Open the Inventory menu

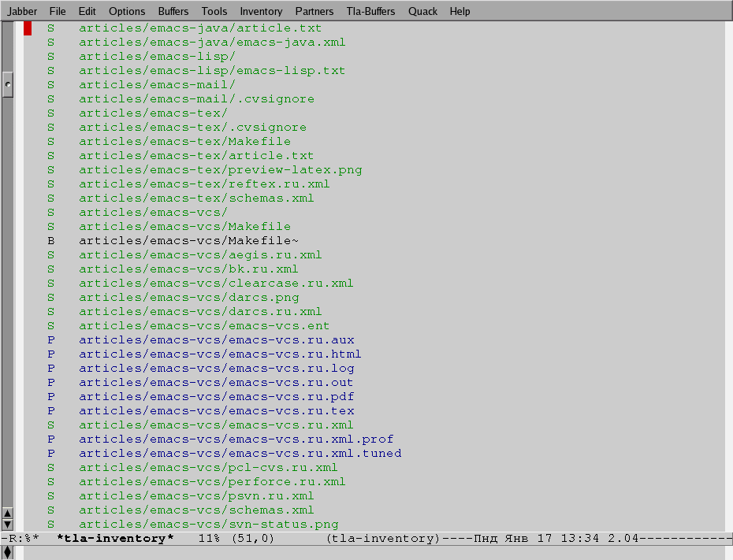pyautogui.click(x=261, y=11)
